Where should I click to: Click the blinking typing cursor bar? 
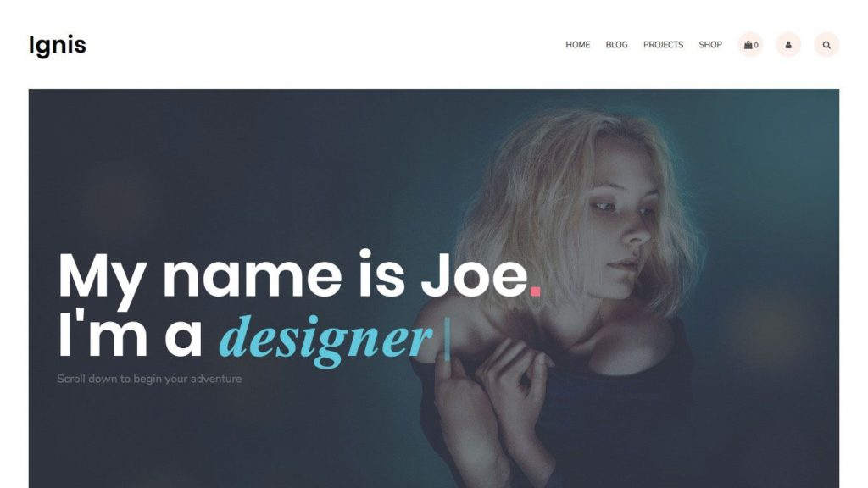tap(448, 339)
